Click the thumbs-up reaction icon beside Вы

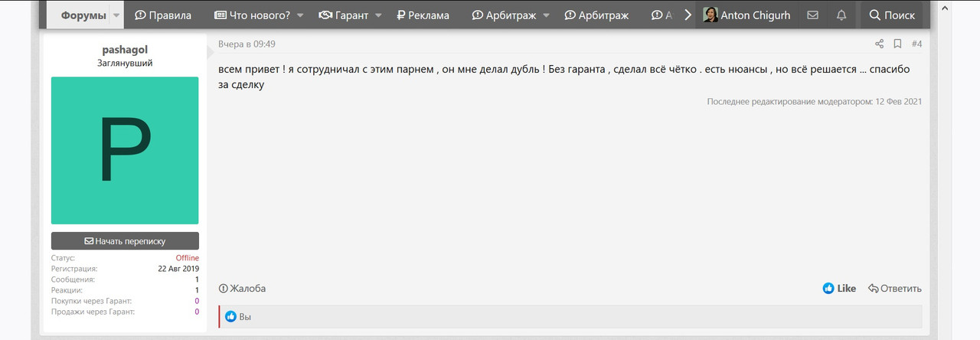pyautogui.click(x=230, y=317)
